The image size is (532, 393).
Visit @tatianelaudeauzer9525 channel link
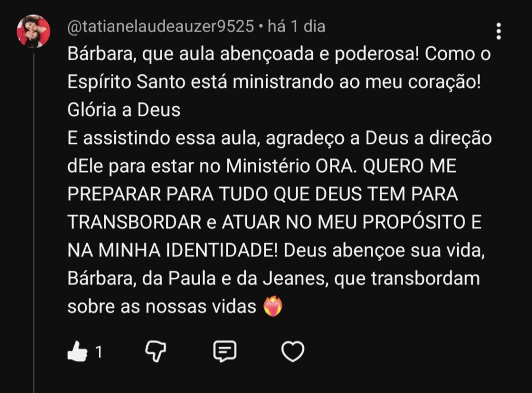point(161,27)
